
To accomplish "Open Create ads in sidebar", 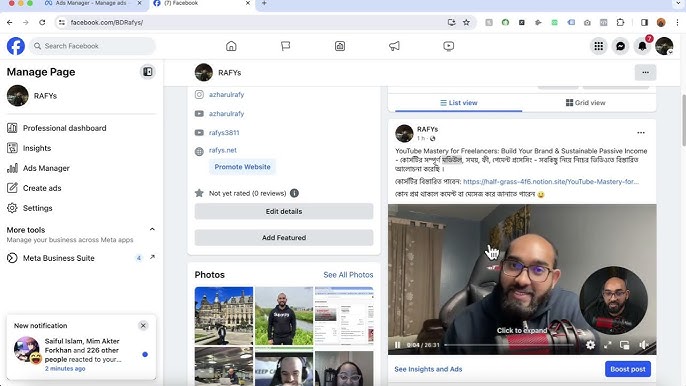I will (81, 188).
